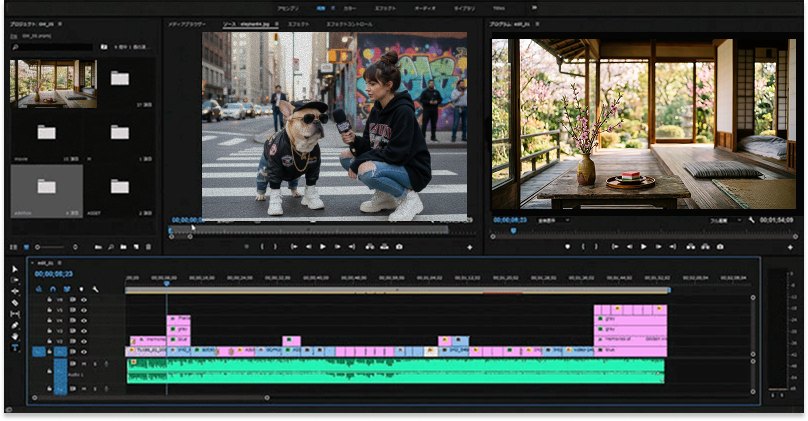808x421 pixels.
Task: Add a marker from timeline header
Action: [x=81, y=289]
